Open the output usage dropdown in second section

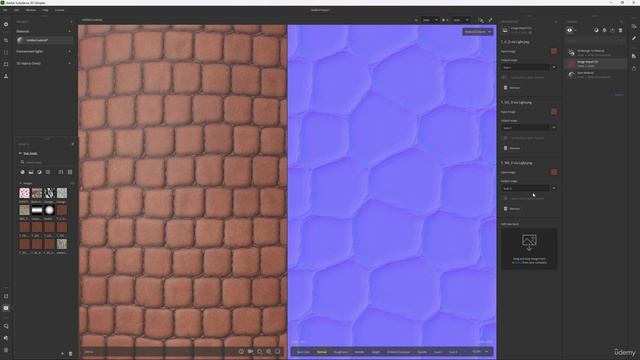[x=529, y=128]
